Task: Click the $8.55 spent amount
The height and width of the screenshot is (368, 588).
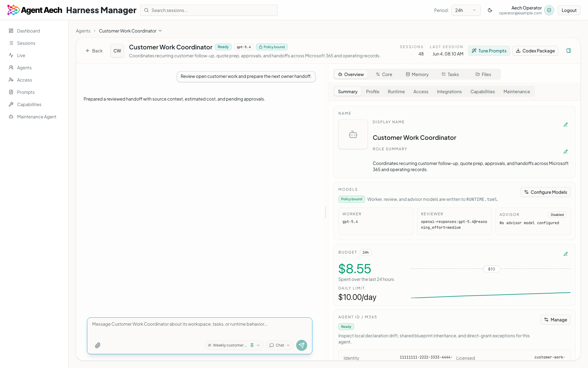Action: [355, 269]
